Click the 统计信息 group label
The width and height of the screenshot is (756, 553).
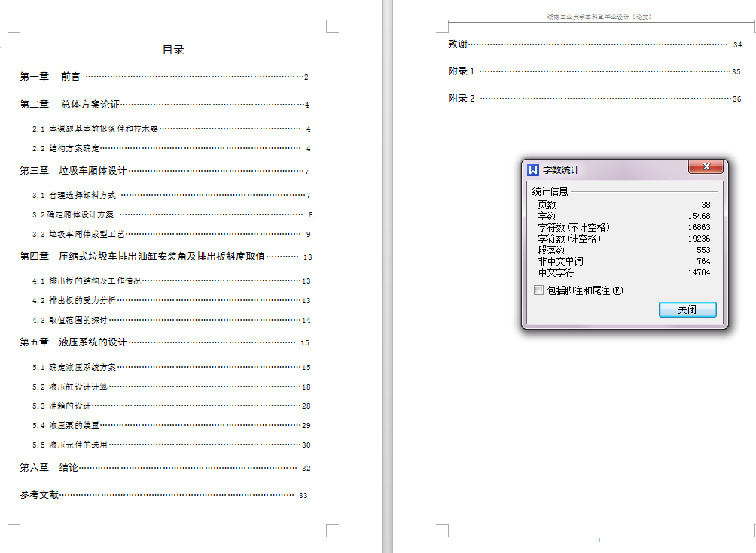(x=550, y=191)
